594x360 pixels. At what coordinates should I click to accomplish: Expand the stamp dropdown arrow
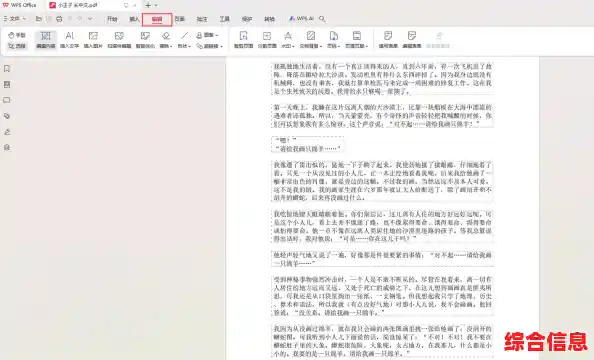pyautogui.click(x=217, y=35)
